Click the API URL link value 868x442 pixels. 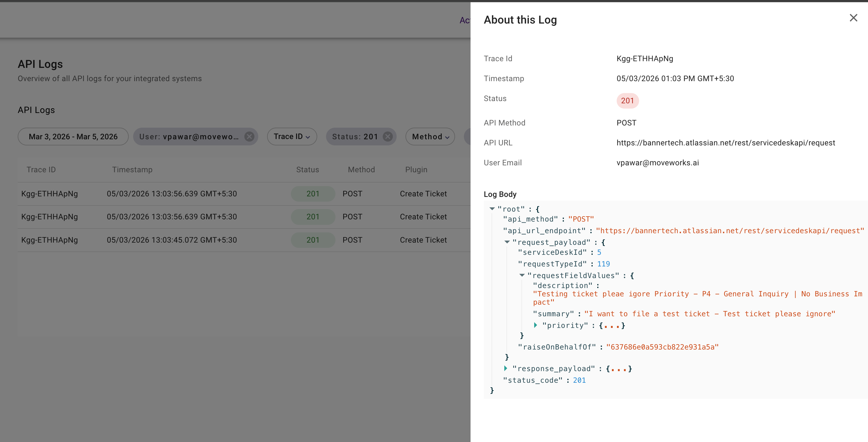point(725,143)
